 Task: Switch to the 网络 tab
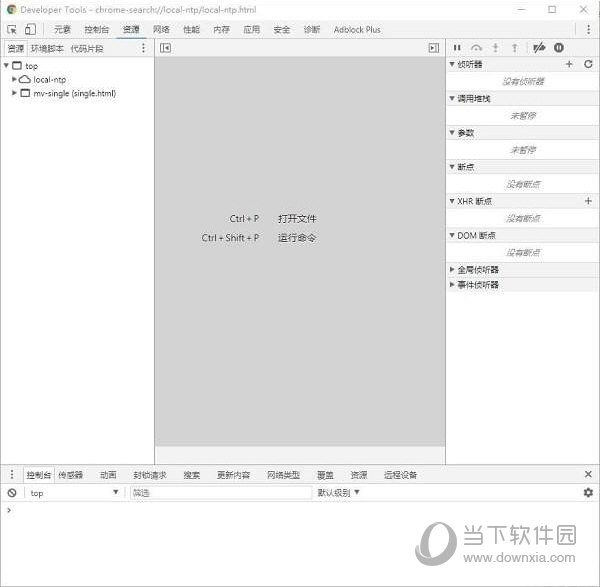point(161,30)
